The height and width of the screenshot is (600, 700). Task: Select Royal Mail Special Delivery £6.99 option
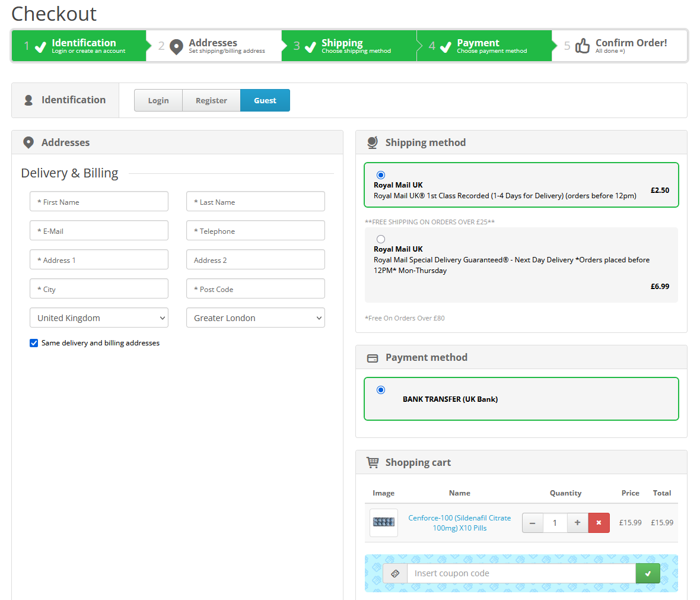click(x=381, y=239)
